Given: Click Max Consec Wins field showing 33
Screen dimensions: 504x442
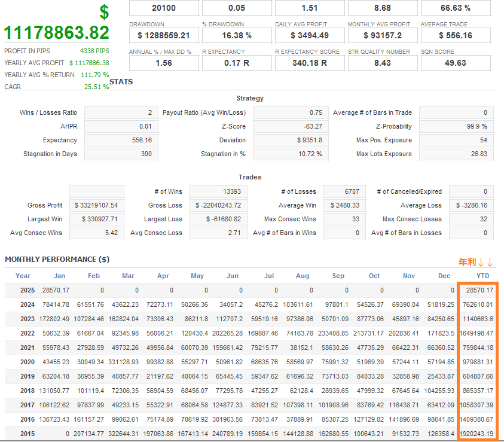Looking at the screenshot, I should [344, 220].
